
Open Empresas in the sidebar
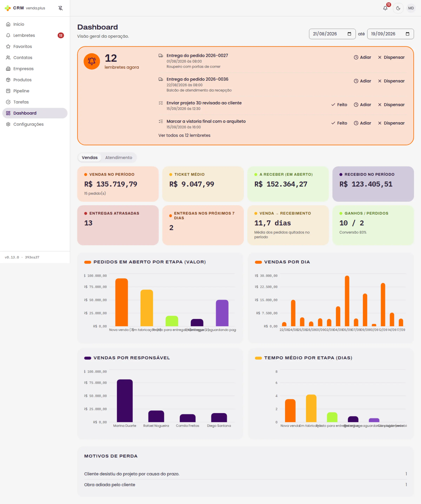click(35, 69)
